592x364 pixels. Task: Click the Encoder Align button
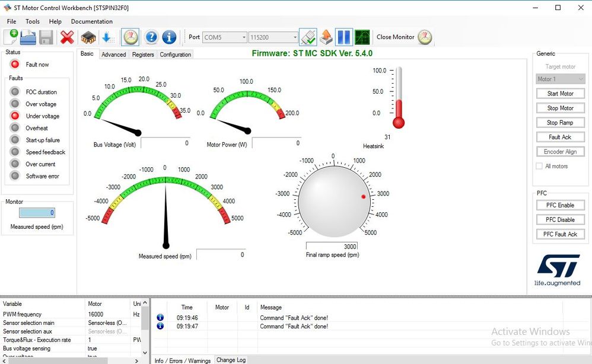point(561,152)
